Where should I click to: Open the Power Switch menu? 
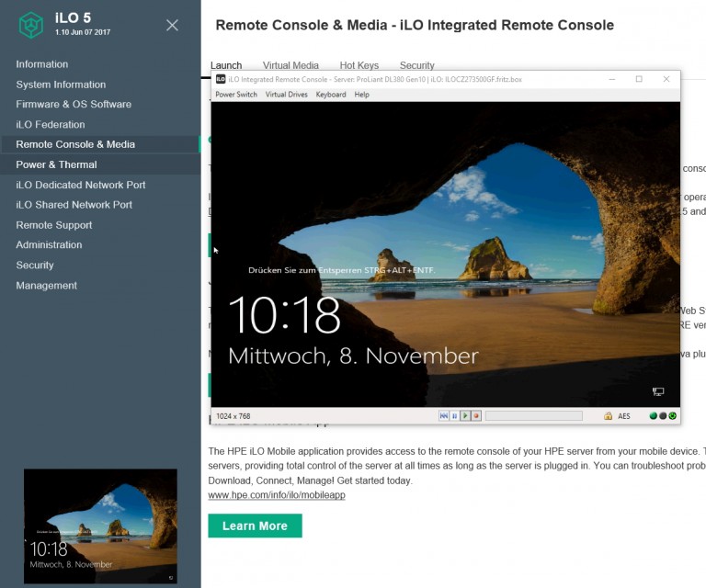(x=236, y=95)
